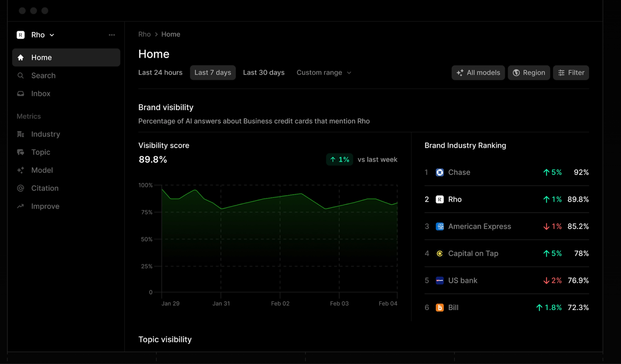The image size is (621, 364).
Task: Click Home in the breadcrumb
Action: coord(170,34)
